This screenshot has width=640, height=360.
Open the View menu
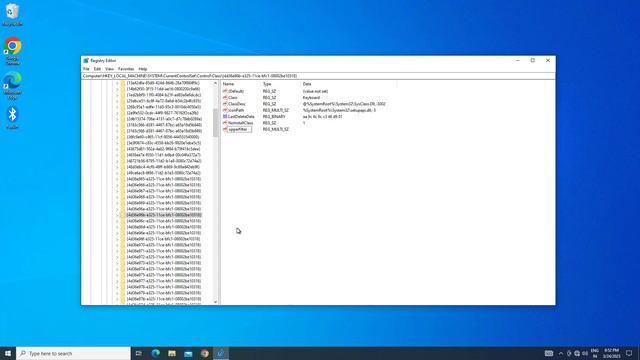click(x=109, y=69)
